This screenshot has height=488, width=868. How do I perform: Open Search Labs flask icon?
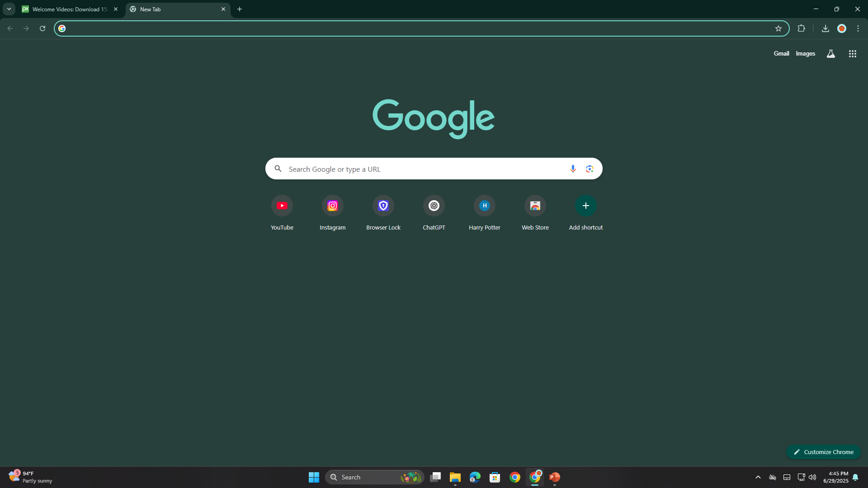(831, 54)
